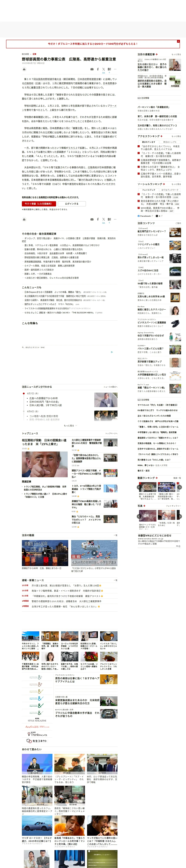Go to next item in 動画ランキング carousel
The image size is (186, 868).
(x=180, y=487)
